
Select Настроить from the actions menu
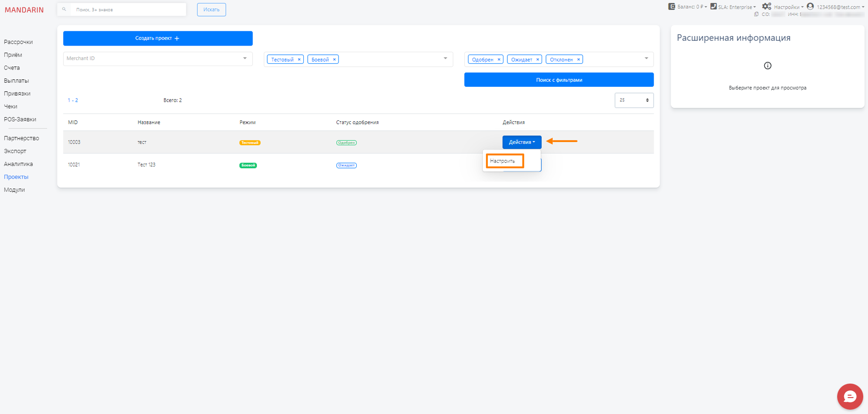[x=503, y=161]
